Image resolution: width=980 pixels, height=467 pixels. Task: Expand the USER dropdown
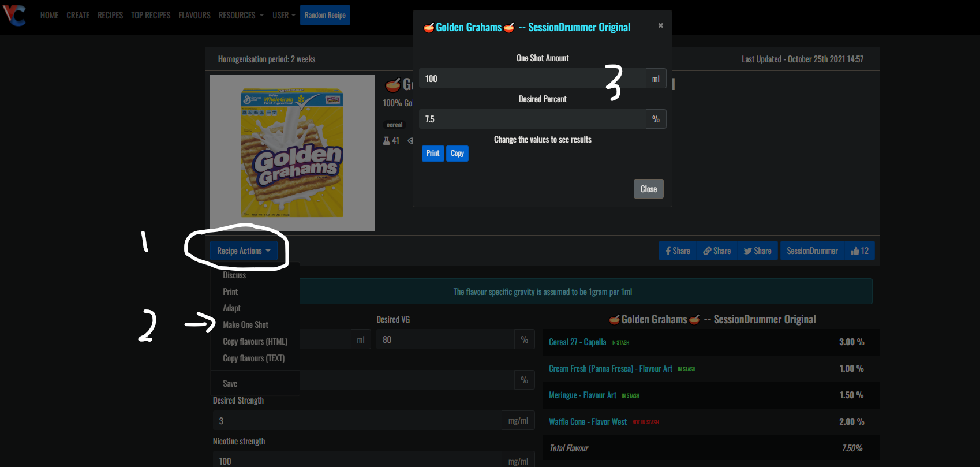tap(284, 15)
